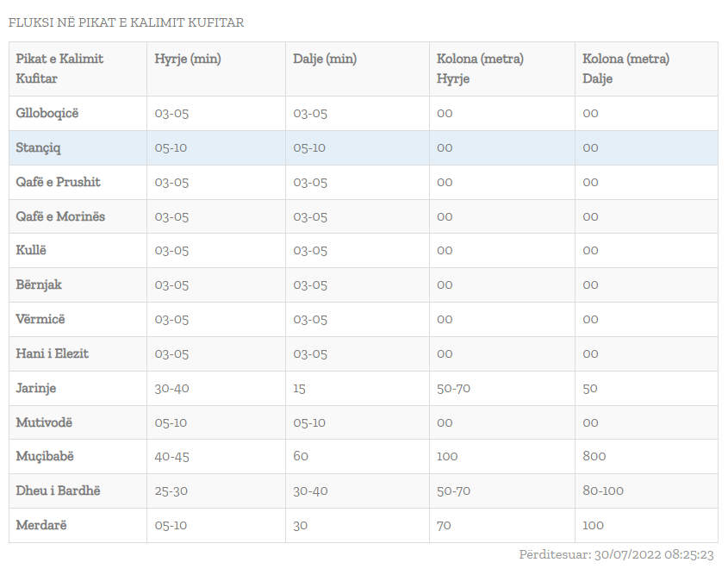Click the Hani i Elezit row label

tap(52, 354)
